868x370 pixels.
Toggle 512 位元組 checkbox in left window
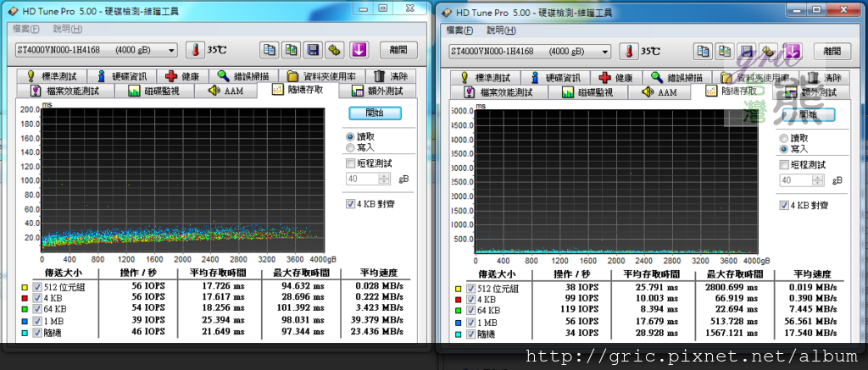37,286
